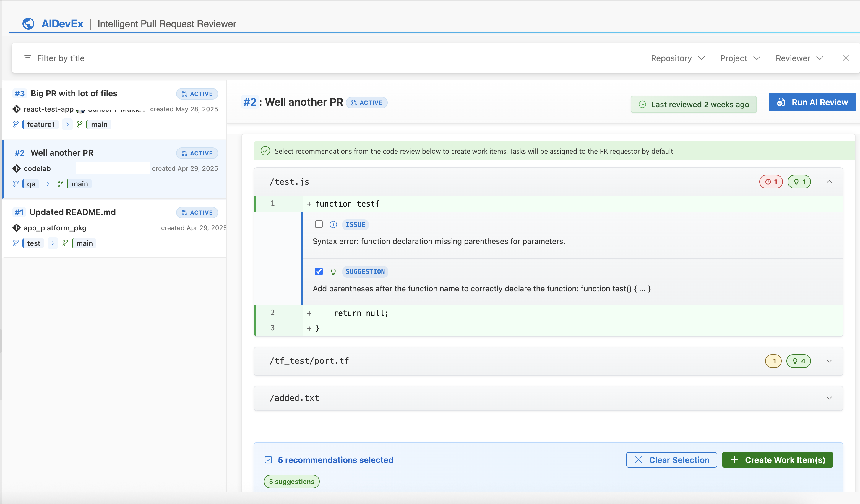Click the info icon beside the ISSUE label
860x504 pixels.
(333, 224)
